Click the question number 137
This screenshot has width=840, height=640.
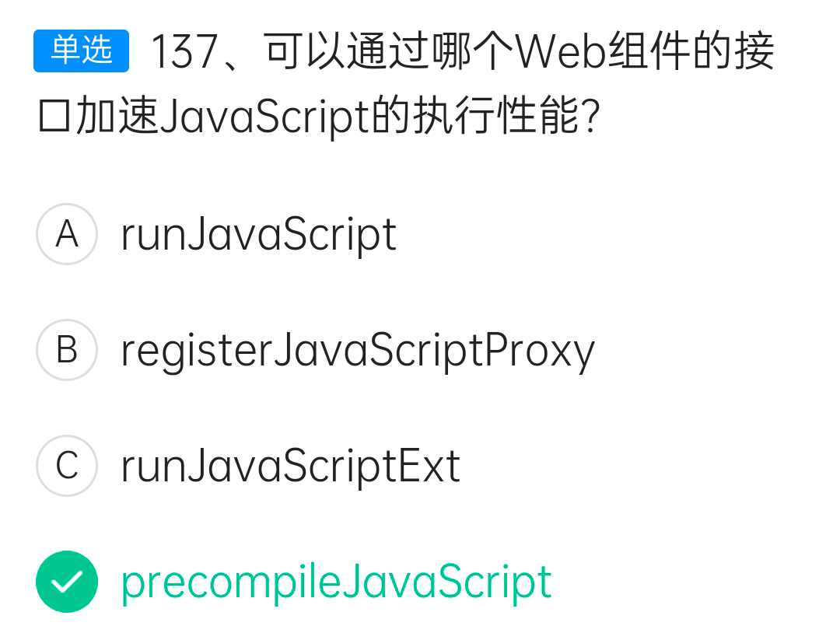[x=184, y=52]
